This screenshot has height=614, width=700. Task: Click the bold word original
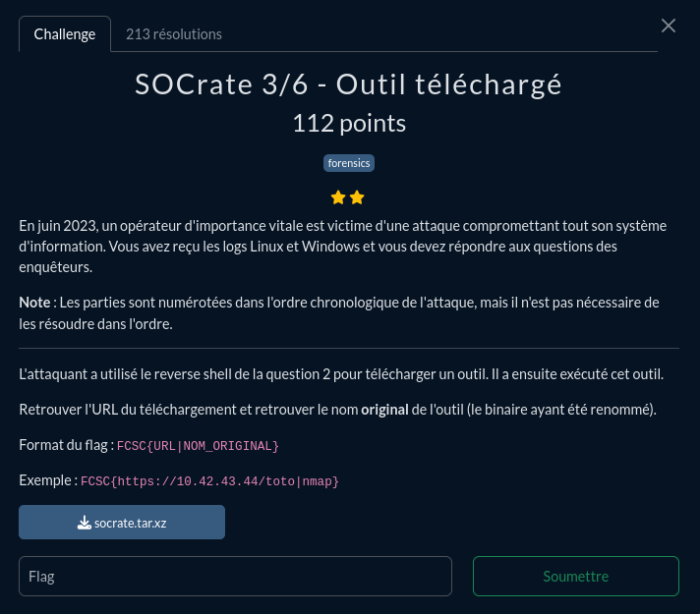[x=384, y=410]
